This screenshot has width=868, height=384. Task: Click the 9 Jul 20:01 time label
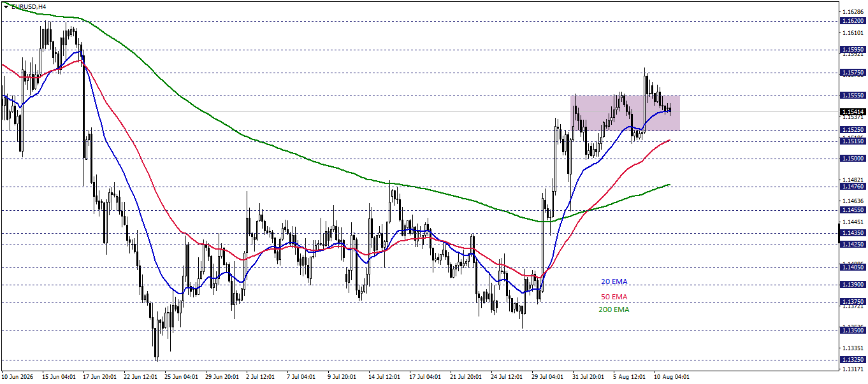(342, 377)
